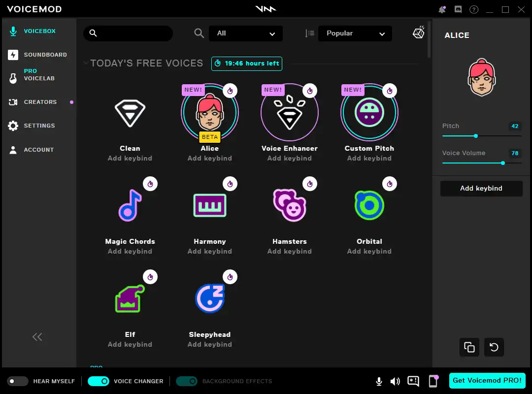This screenshot has height=394, width=532.
Task: Click the timer badge on Alice
Action: click(x=230, y=91)
